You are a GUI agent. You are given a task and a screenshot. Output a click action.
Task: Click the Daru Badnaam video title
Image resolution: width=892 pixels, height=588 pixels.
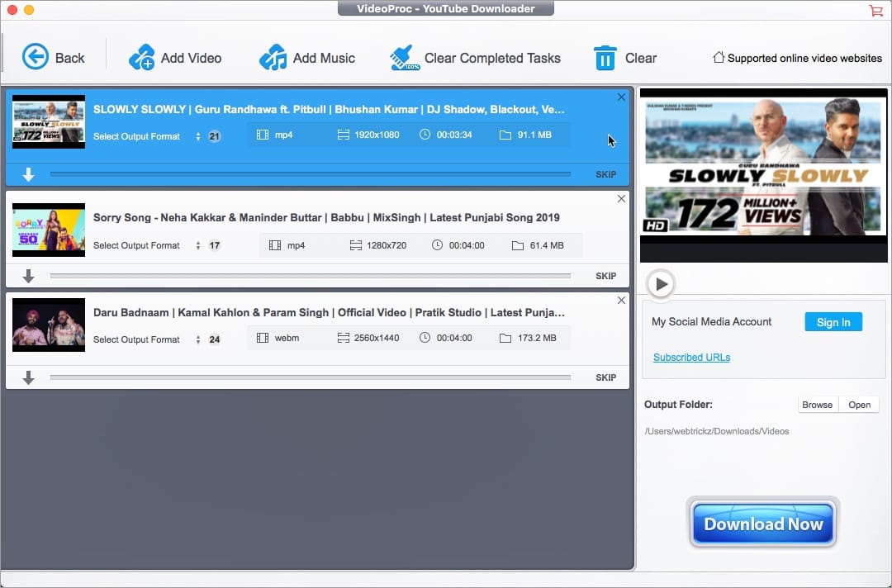(x=329, y=312)
